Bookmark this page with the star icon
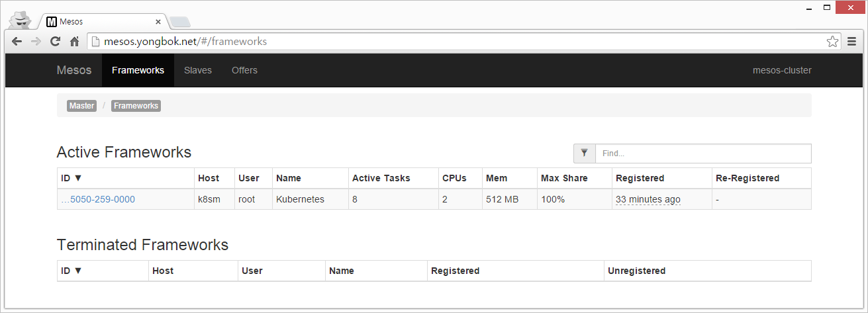868x313 pixels. click(833, 41)
